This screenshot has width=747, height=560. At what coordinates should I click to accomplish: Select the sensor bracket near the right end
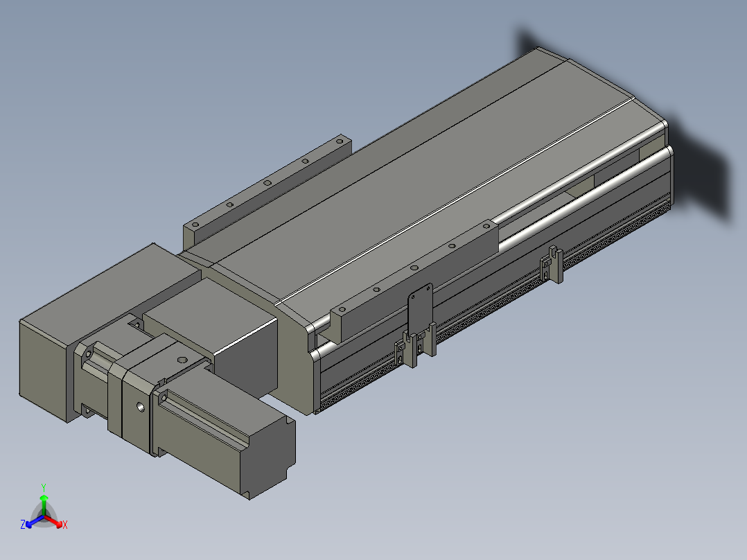552,265
